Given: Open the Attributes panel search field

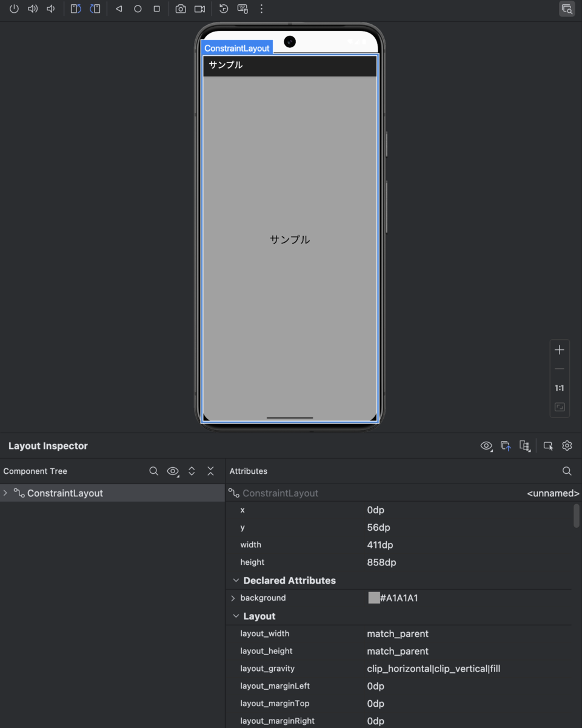Looking at the screenshot, I should 566,471.
